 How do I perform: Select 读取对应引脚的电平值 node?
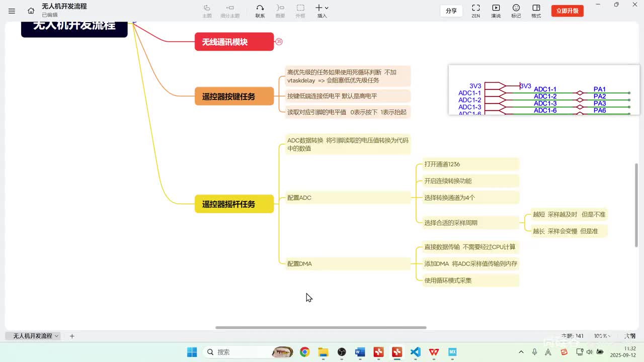(348, 112)
